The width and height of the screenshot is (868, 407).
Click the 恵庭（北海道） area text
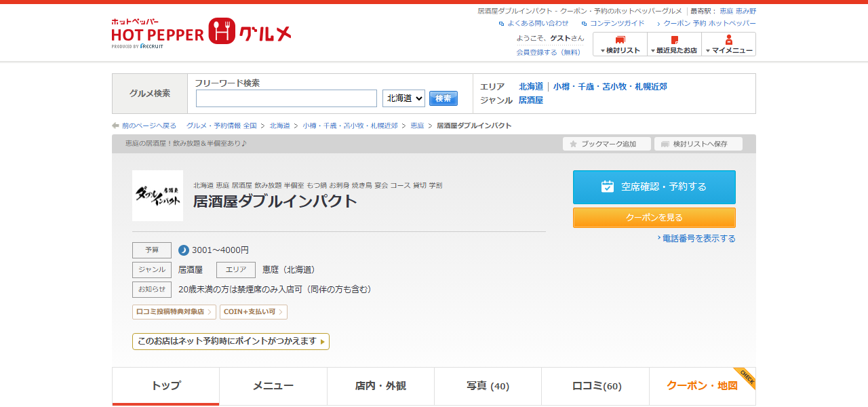(289, 270)
